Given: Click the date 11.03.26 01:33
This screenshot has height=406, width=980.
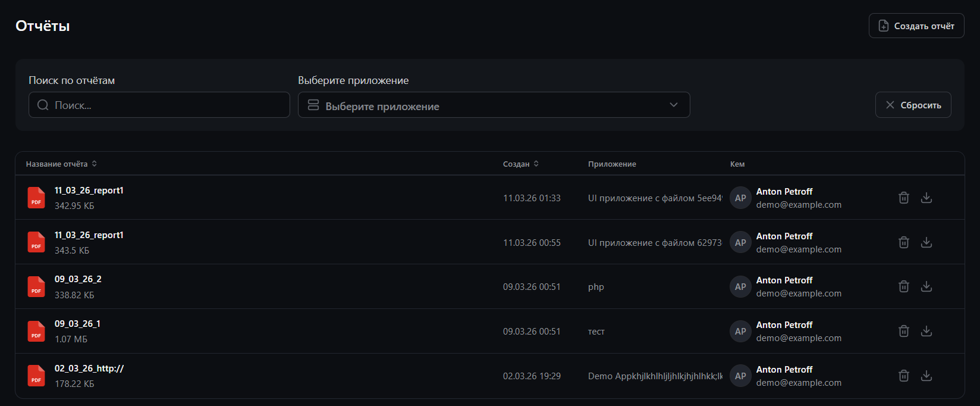Looking at the screenshot, I should click(532, 198).
